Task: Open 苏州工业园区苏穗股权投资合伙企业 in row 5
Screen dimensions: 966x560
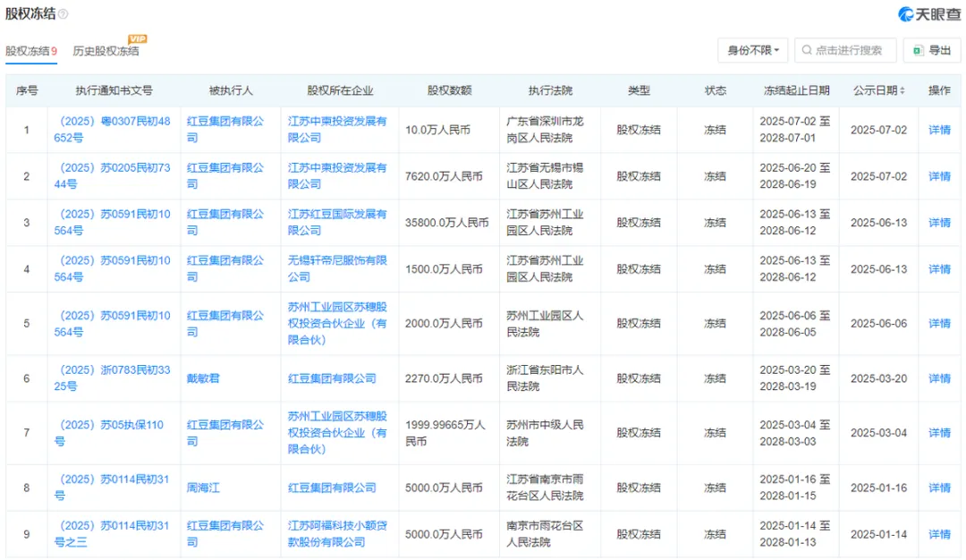Action: [337, 323]
